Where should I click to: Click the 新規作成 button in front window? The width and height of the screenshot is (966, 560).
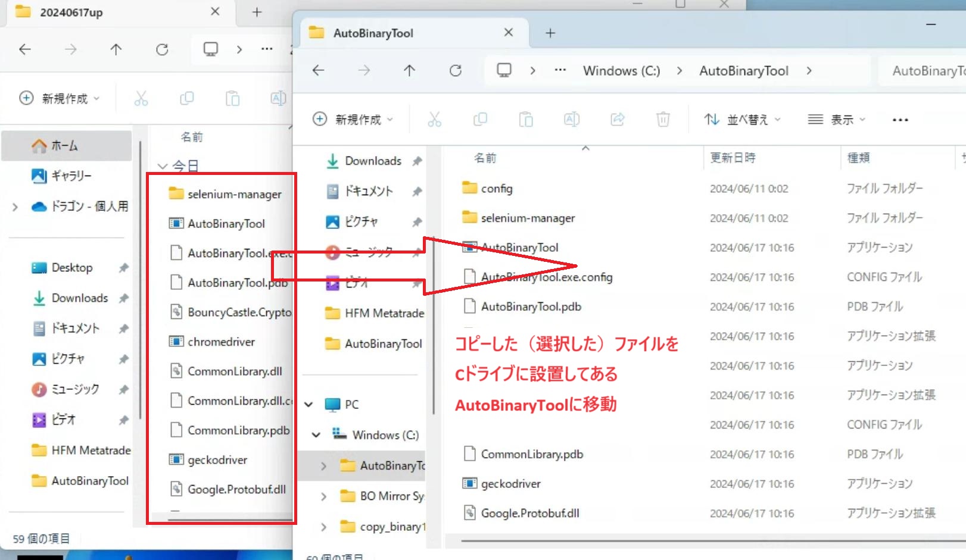click(x=353, y=120)
